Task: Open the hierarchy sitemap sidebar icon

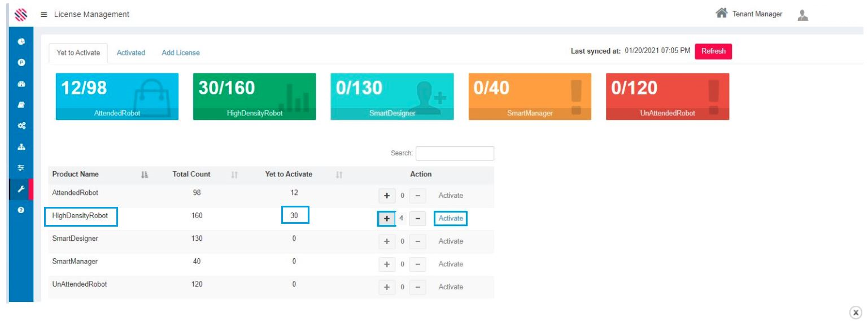Action: tap(21, 147)
